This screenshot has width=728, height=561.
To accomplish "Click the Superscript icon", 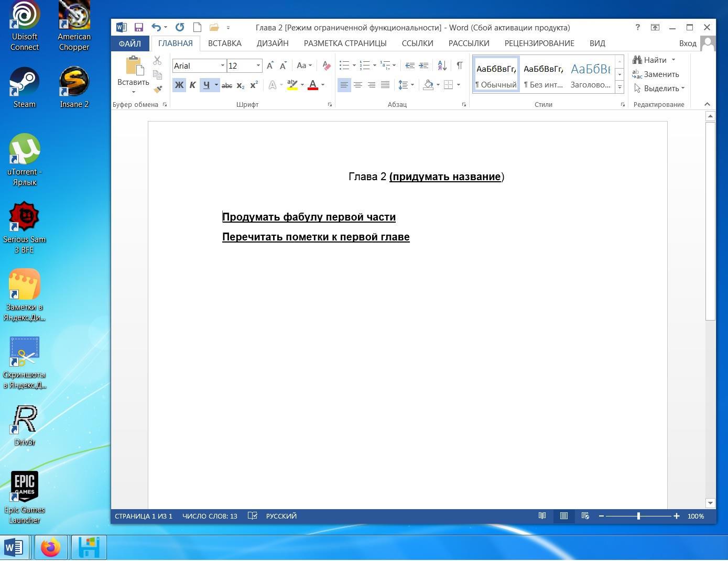I will [x=254, y=85].
